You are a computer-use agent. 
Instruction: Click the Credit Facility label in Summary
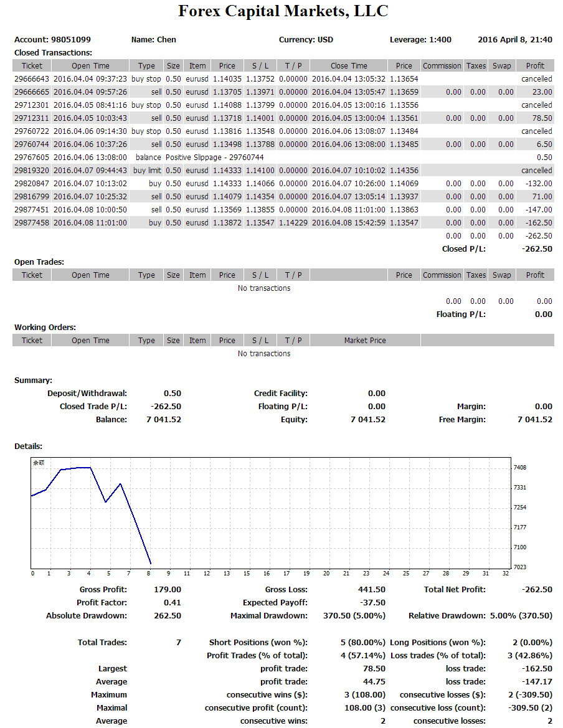click(280, 394)
